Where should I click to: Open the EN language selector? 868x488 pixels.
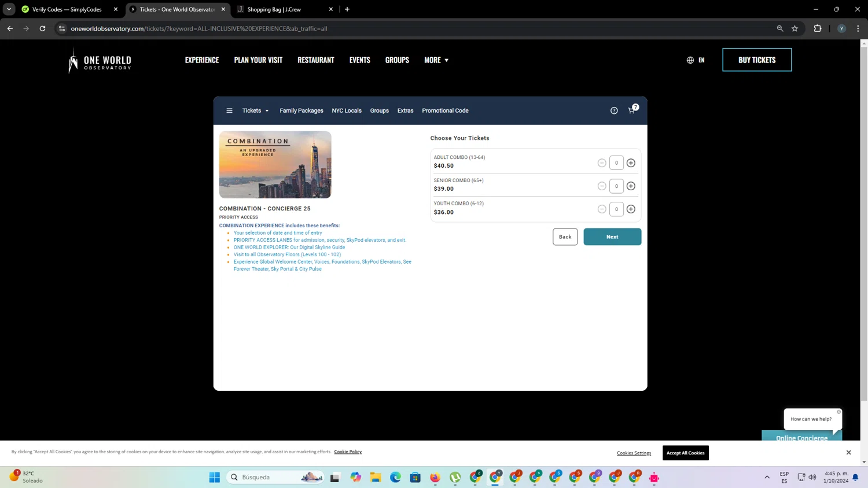[x=696, y=60]
